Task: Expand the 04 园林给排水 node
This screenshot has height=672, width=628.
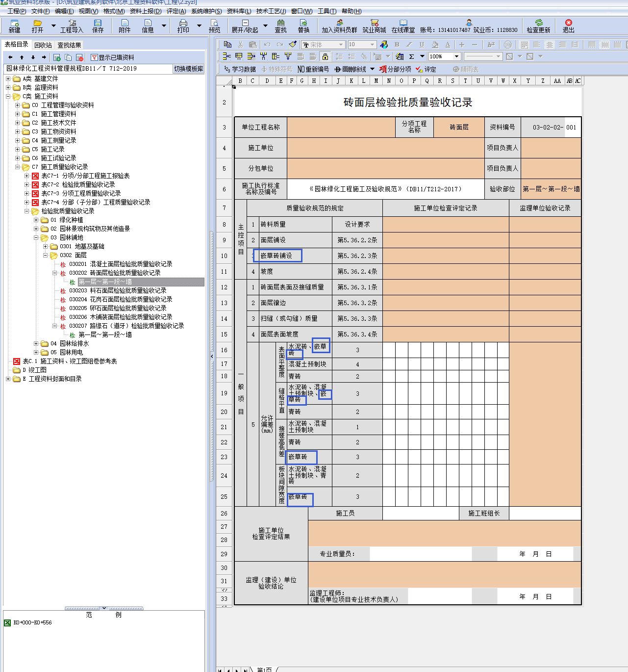Action: point(36,343)
